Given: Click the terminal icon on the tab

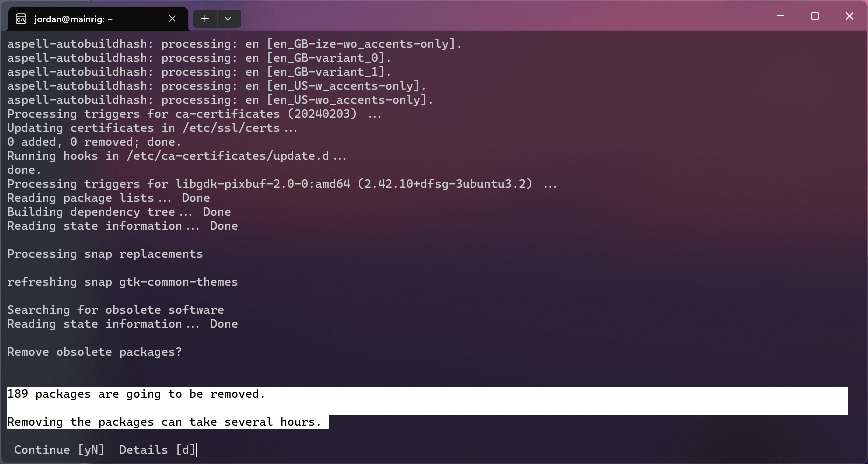Looking at the screenshot, I should pyautogui.click(x=21, y=19).
